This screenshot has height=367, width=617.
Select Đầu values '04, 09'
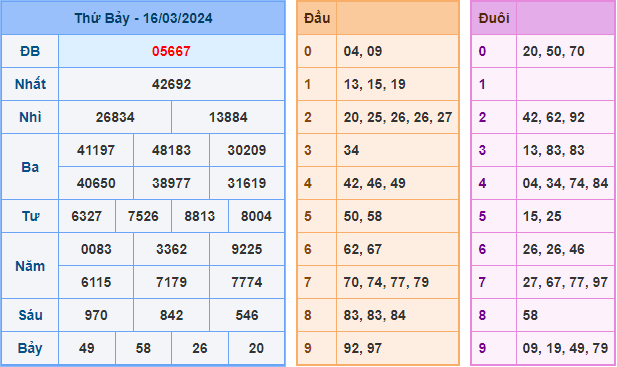(x=363, y=51)
